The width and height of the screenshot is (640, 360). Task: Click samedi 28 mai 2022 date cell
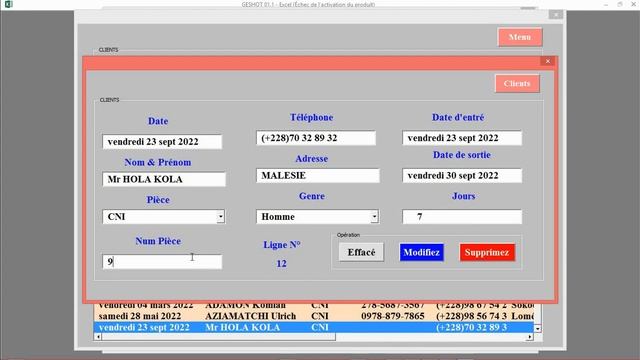point(140,316)
